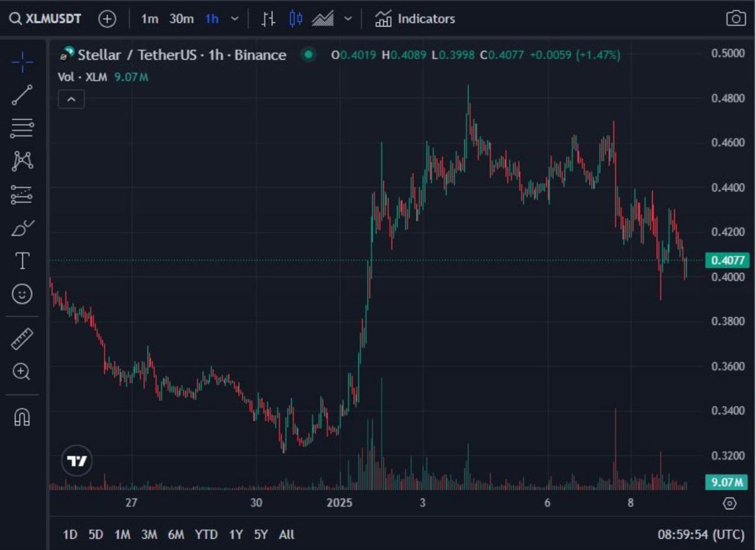Image resolution: width=756 pixels, height=550 pixels.
Task: Click the green market status dot
Action: pyautogui.click(x=308, y=55)
